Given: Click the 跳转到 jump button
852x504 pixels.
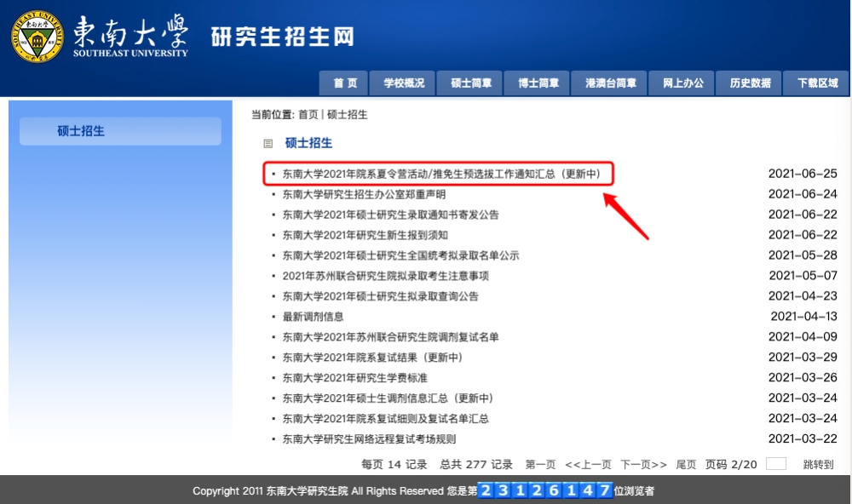Looking at the screenshot, I should tap(818, 464).
